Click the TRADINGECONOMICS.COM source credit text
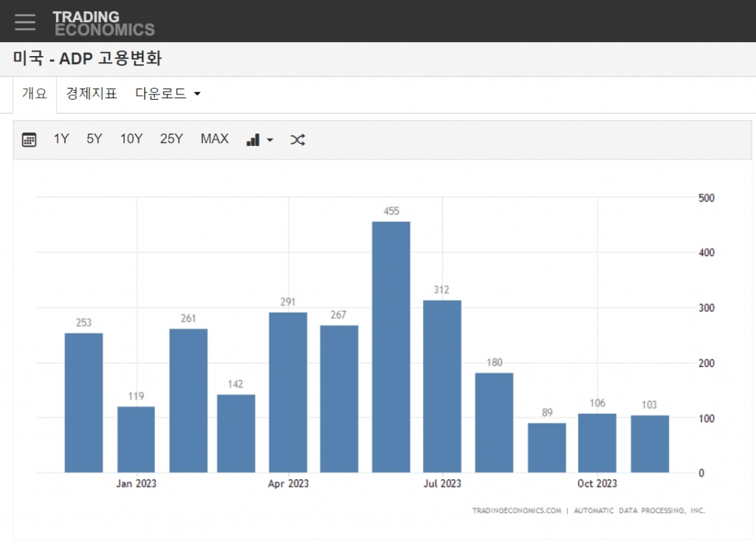Screen dimensions: 756x546 point(517,510)
